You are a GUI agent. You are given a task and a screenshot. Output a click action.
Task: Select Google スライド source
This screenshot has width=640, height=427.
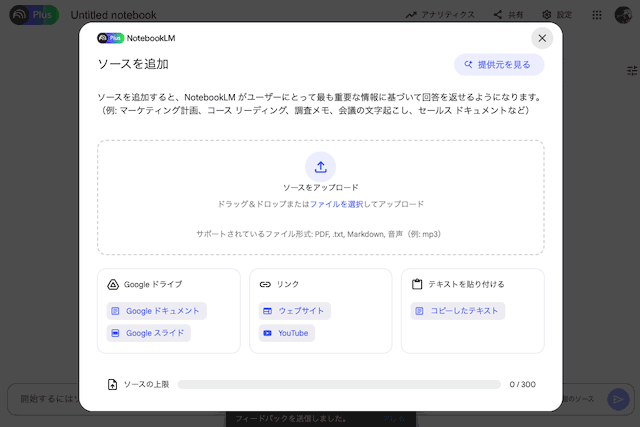click(148, 333)
